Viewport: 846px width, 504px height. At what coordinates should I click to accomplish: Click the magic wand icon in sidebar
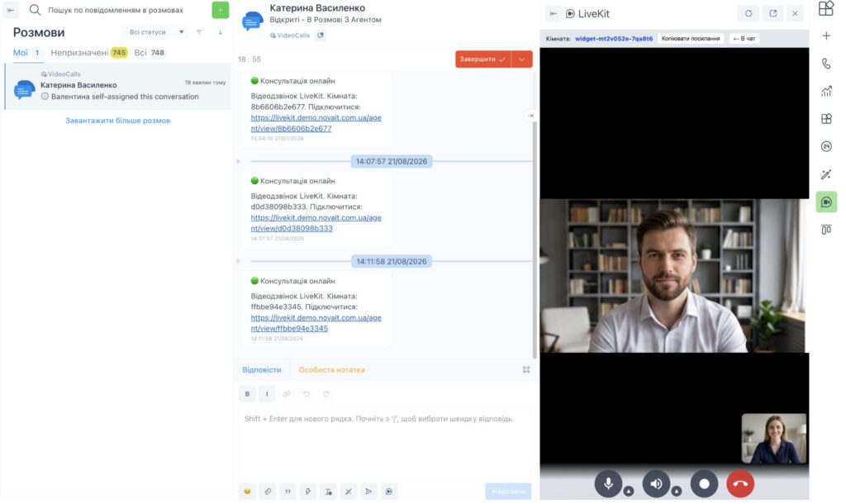(x=826, y=174)
